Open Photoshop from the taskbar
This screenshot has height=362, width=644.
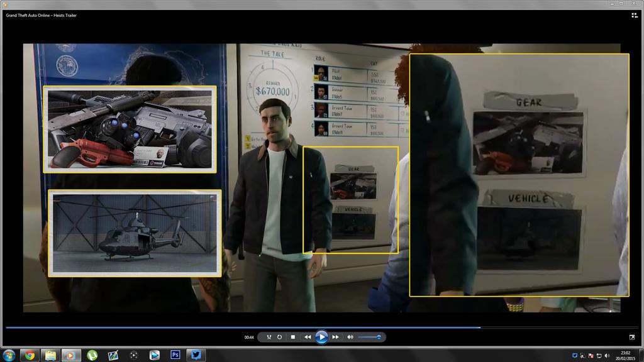(175, 355)
